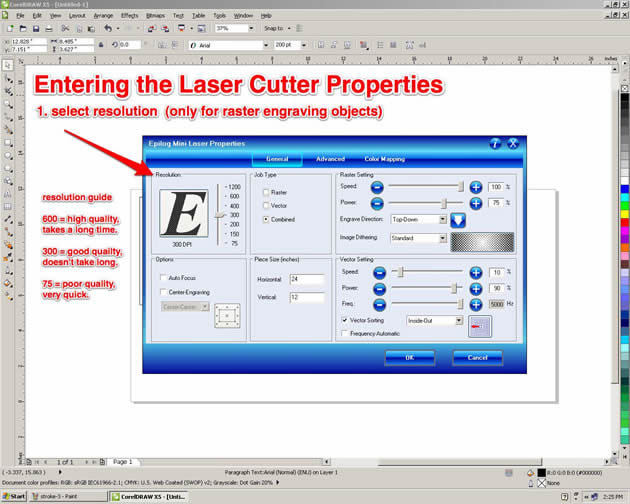
Task: Select the Rectangle tool
Action: click(x=8, y=143)
